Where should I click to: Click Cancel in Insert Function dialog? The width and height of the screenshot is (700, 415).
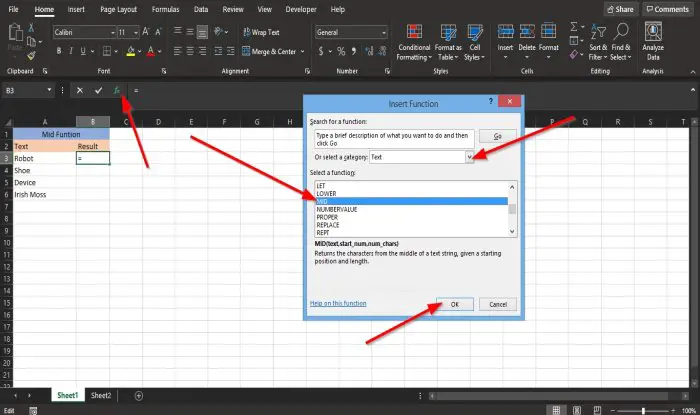click(498, 304)
